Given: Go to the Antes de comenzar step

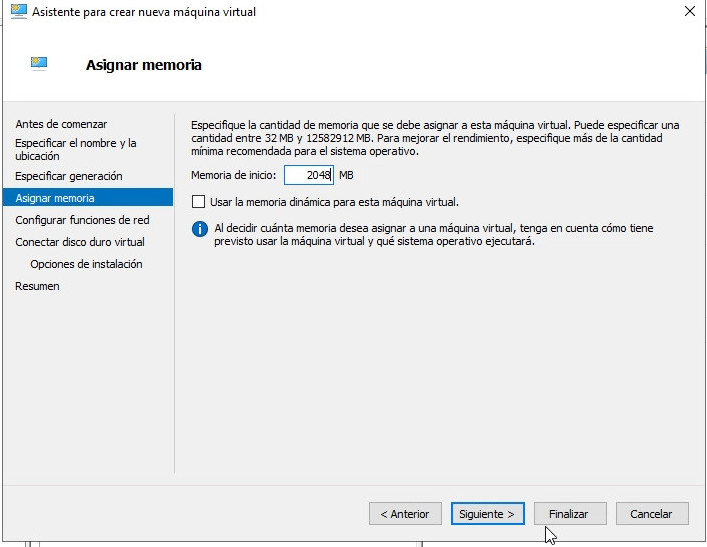Looking at the screenshot, I should [61, 124].
